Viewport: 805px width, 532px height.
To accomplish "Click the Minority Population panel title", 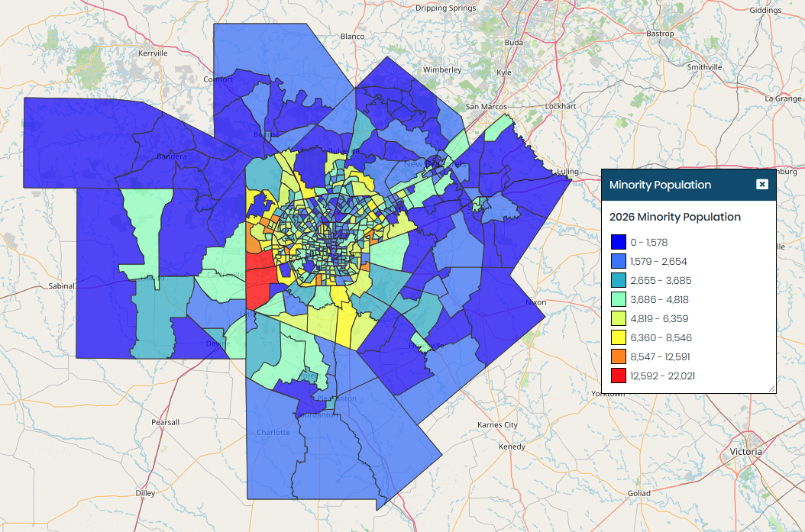I will click(660, 185).
